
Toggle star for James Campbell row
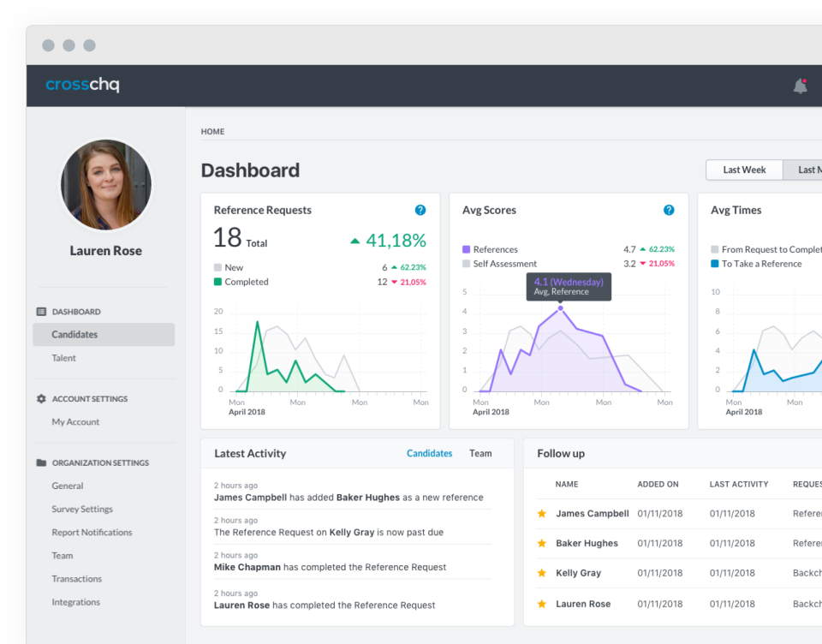click(542, 514)
